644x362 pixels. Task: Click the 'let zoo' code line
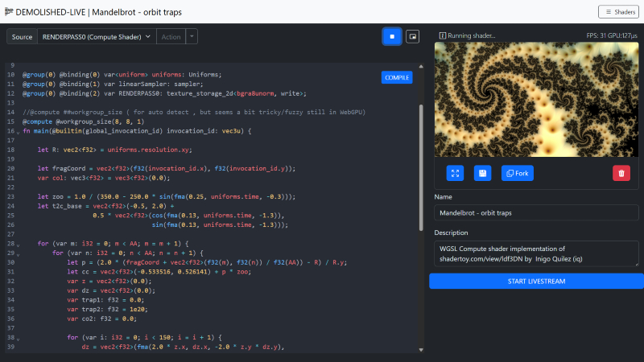pyautogui.click(x=167, y=196)
